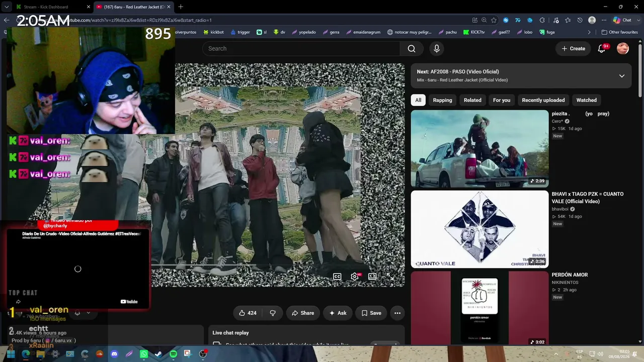This screenshot has width=644, height=362.
Task: Open the yopelado bookmark
Action: click(303, 32)
